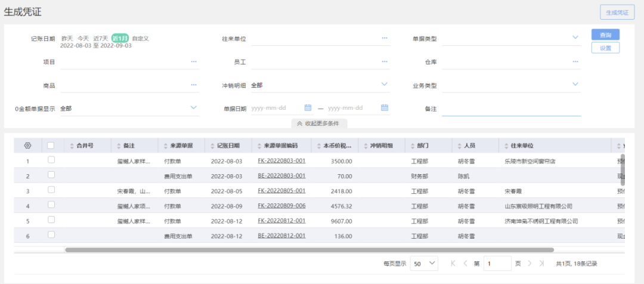Check the select-all checkbox in table header
This screenshot has width=644, height=284.
coord(51,145)
